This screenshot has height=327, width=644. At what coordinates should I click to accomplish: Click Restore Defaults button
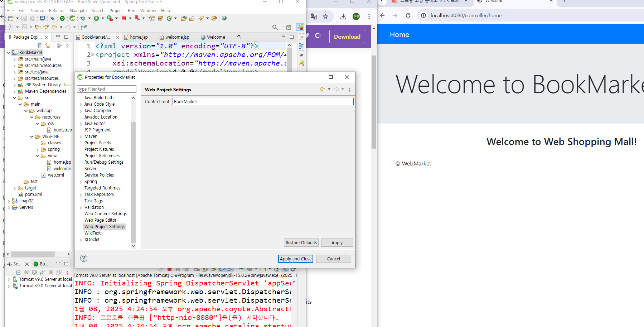(x=301, y=242)
